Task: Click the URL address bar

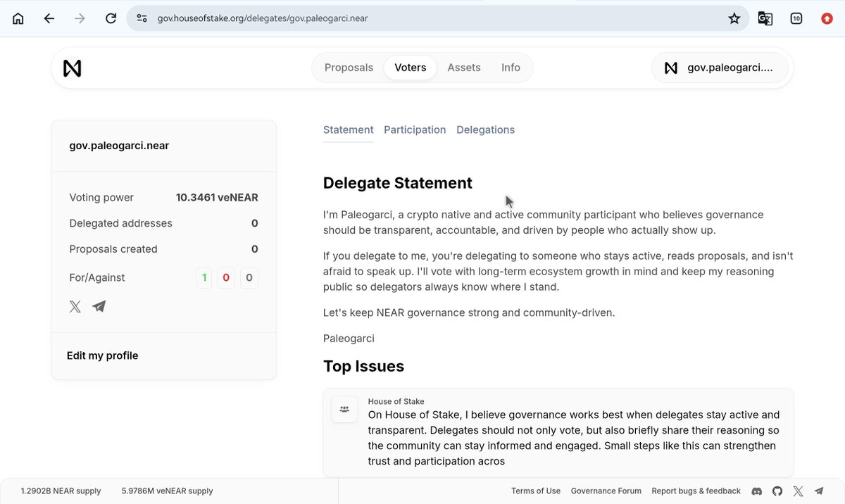Action: tap(437, 19)
